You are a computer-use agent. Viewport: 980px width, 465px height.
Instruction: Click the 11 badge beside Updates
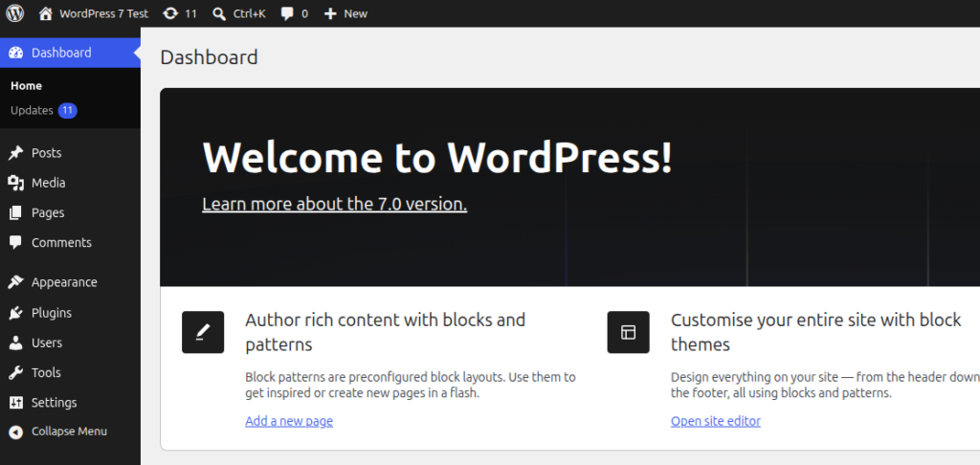click(x=68, y=111)
